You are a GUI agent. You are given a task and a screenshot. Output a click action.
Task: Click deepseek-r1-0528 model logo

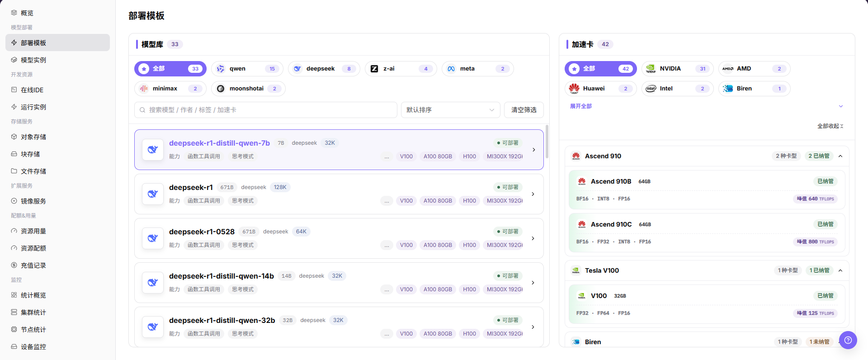tap(153, 238)
